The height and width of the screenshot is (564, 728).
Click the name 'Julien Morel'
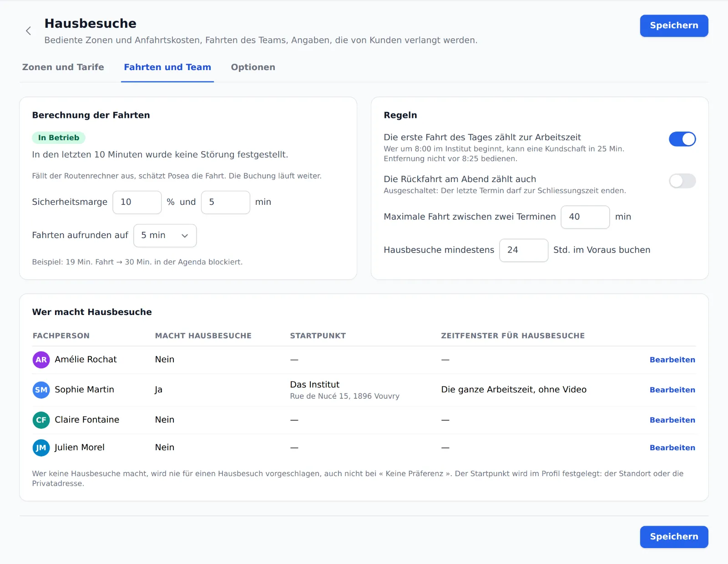point(80,447)
